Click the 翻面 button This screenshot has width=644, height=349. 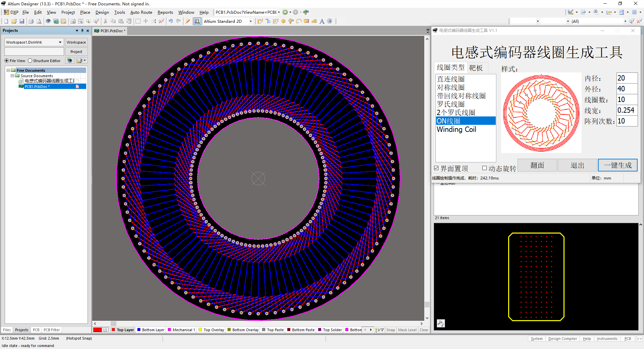pyautogui.click(x=537, y=165)
